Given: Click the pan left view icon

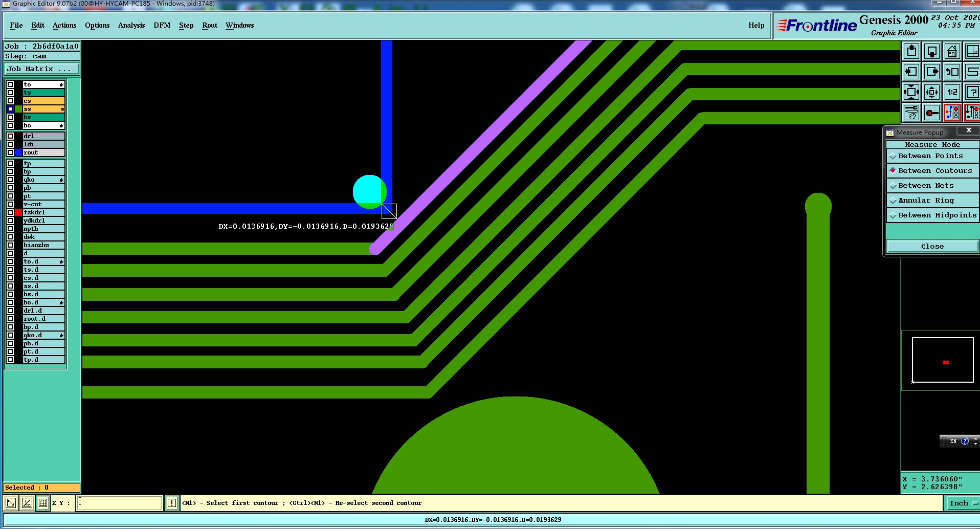Looking at the screenshot, I should pos(911,72).
